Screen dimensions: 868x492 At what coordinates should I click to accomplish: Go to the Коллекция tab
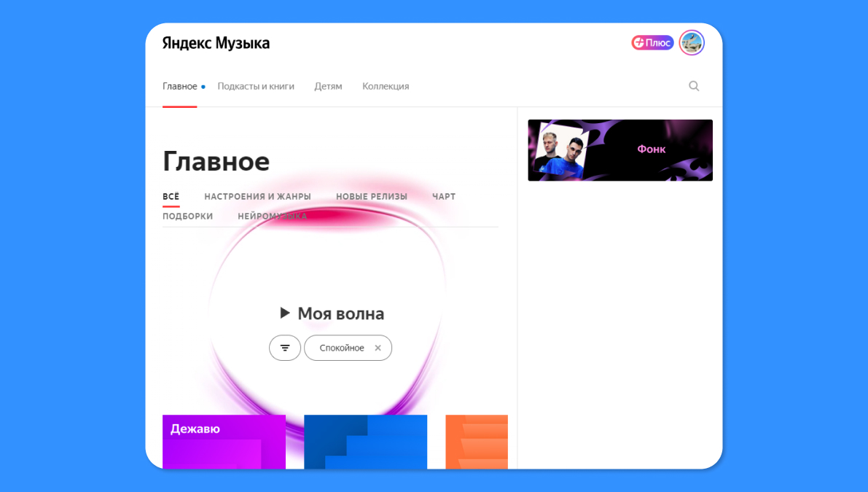386,86
